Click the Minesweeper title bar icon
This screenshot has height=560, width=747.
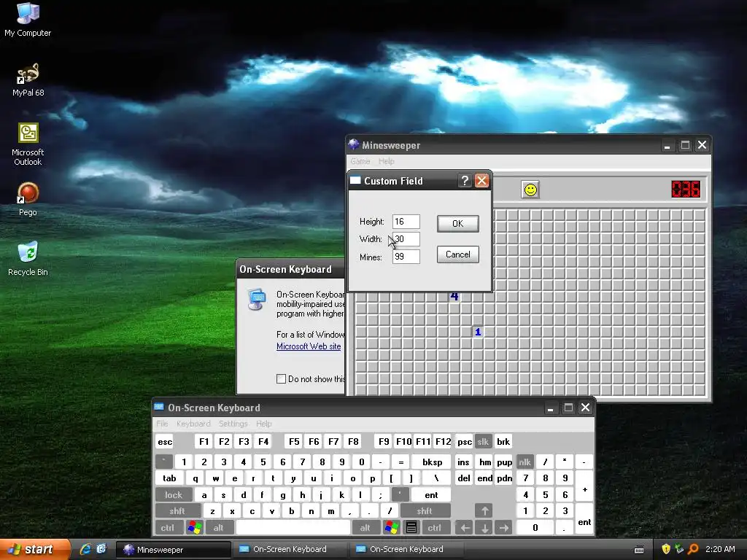(354, 145)
